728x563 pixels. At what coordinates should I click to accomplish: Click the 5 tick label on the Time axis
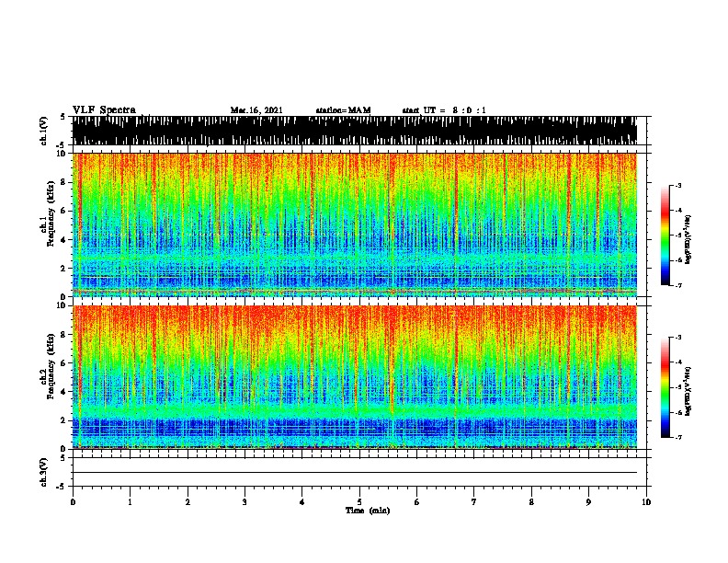click(359, 502)
